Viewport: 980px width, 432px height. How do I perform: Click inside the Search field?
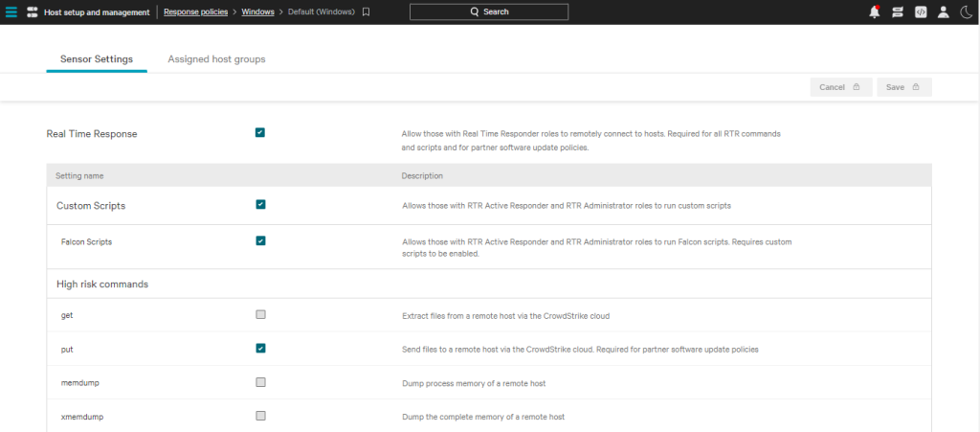tap(489, 11)
